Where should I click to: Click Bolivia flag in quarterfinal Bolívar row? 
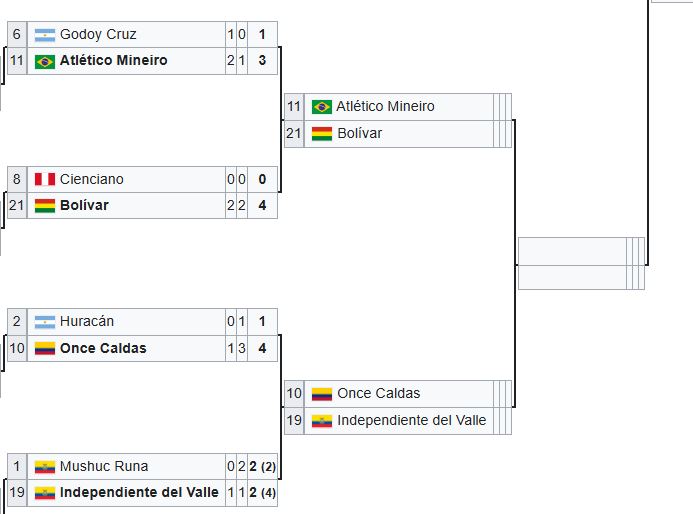321,134
